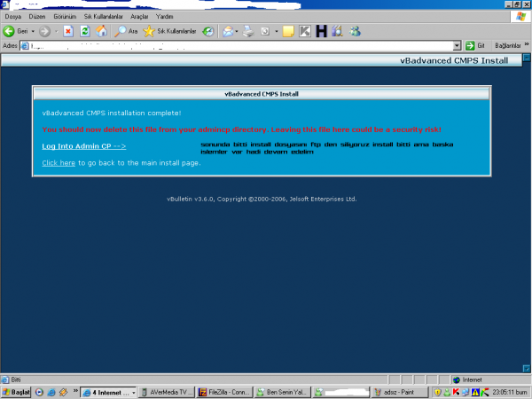Switch to Ben Senin Yal... taskbar window

tap(283, 392)
